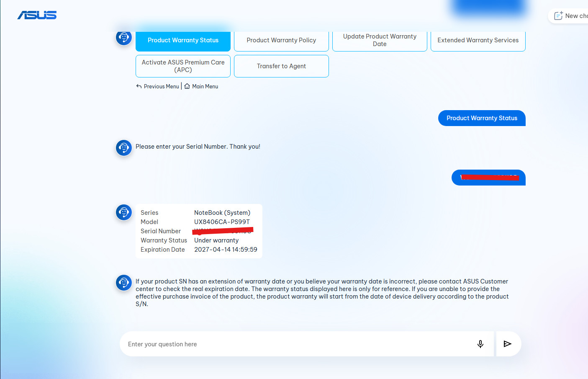Click Transfer to Agent
The width and height of the screenshot is (588, 379).
coord(281,66)
